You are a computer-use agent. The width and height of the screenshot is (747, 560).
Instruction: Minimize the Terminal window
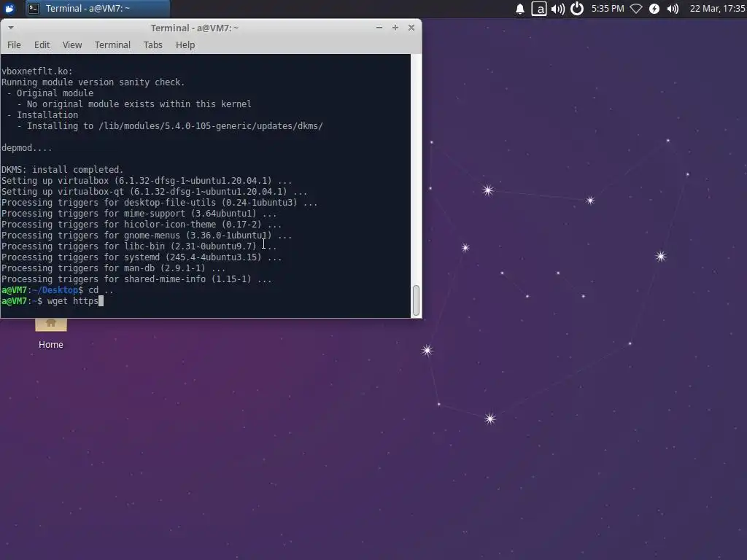(379, 28)
